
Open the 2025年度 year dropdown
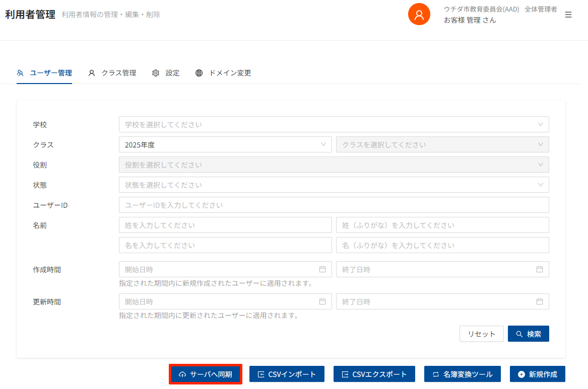pos(225,144)
